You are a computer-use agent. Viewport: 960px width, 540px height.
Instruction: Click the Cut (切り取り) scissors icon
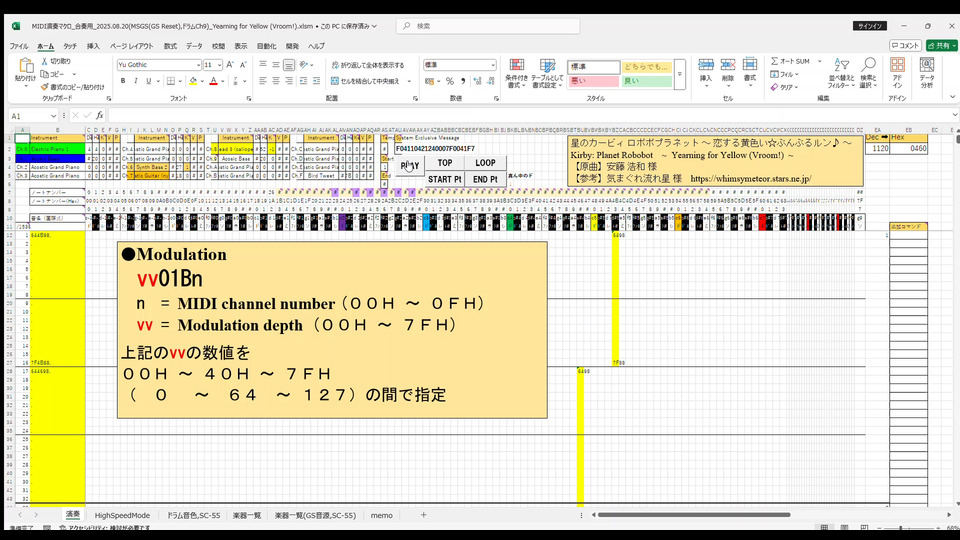point(45,61)
